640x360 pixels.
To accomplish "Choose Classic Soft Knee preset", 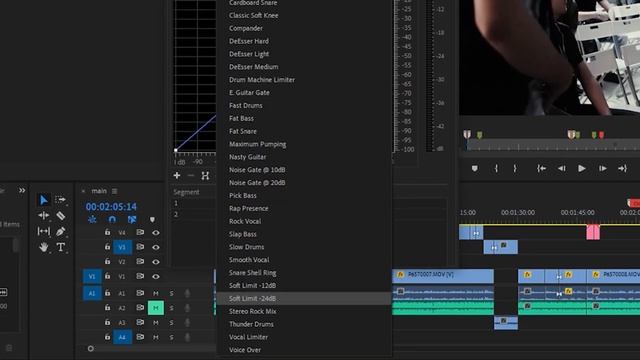I will tap(253, 16).
